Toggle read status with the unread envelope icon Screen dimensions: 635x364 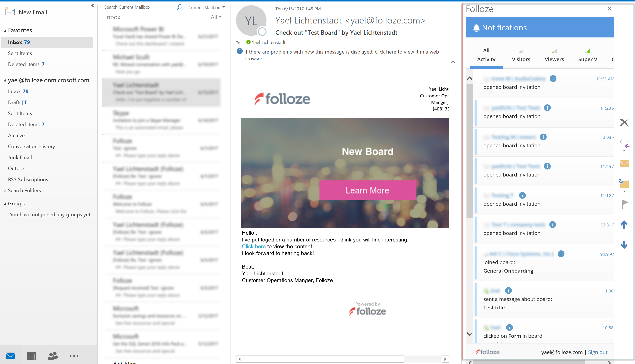624,164
